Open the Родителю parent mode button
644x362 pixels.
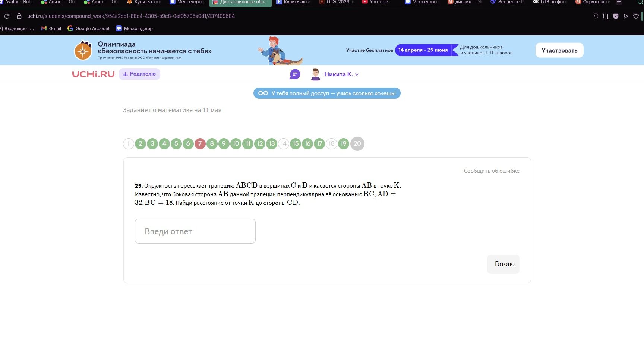(x=139, y=74)
